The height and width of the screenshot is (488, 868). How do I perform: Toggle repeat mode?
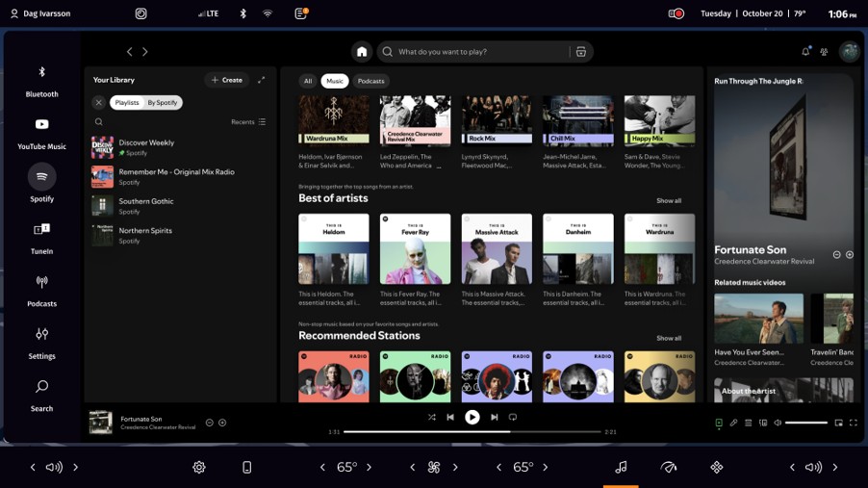[513, 417]
